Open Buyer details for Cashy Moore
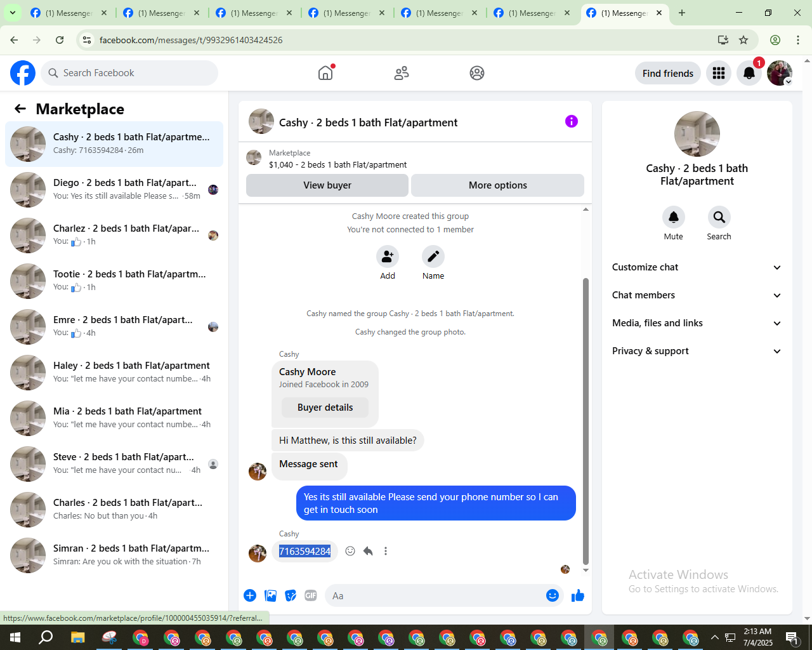 tap(325, 408)
